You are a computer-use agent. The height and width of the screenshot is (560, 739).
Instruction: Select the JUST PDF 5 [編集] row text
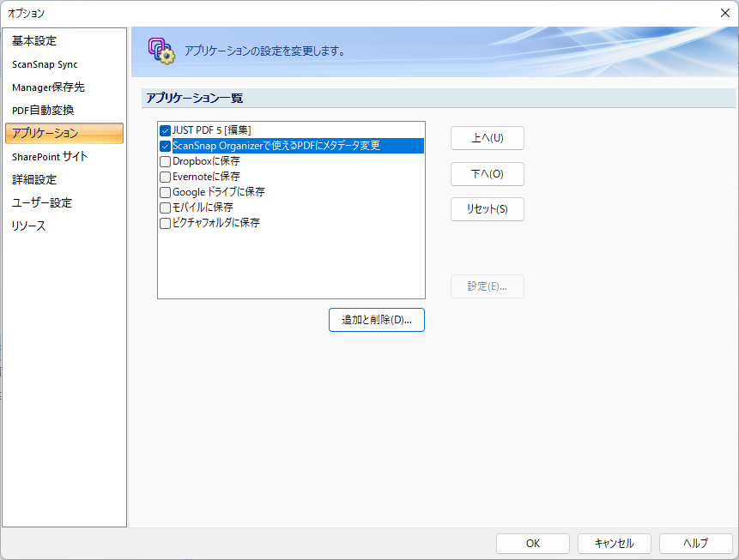point(212,130)
